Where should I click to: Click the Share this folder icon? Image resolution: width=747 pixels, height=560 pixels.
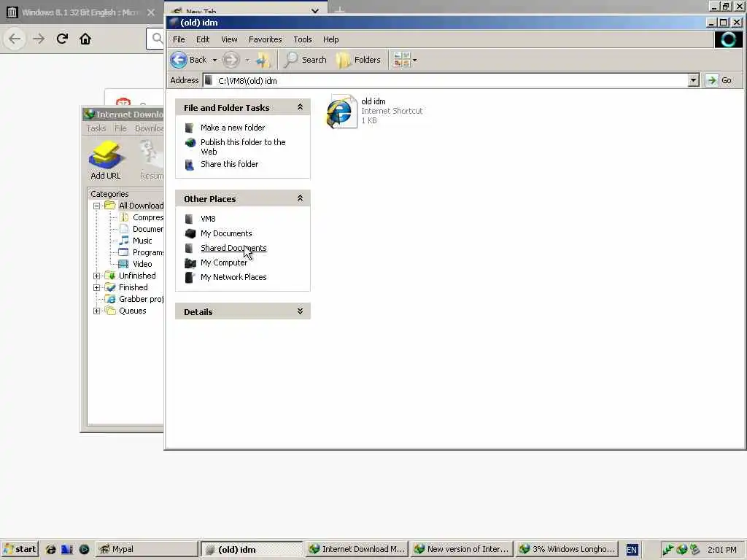tap(189, 164)
